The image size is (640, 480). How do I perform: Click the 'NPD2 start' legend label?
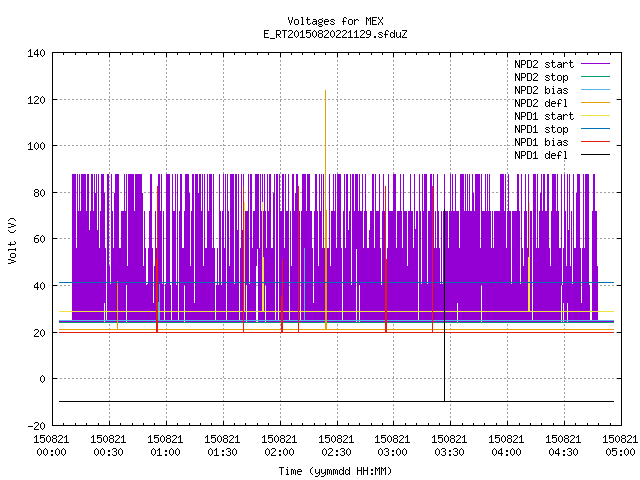coord(544,64)
